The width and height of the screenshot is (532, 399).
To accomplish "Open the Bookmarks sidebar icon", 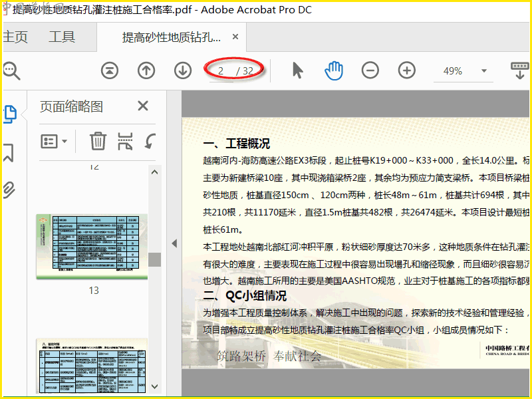I will [9, 153].
